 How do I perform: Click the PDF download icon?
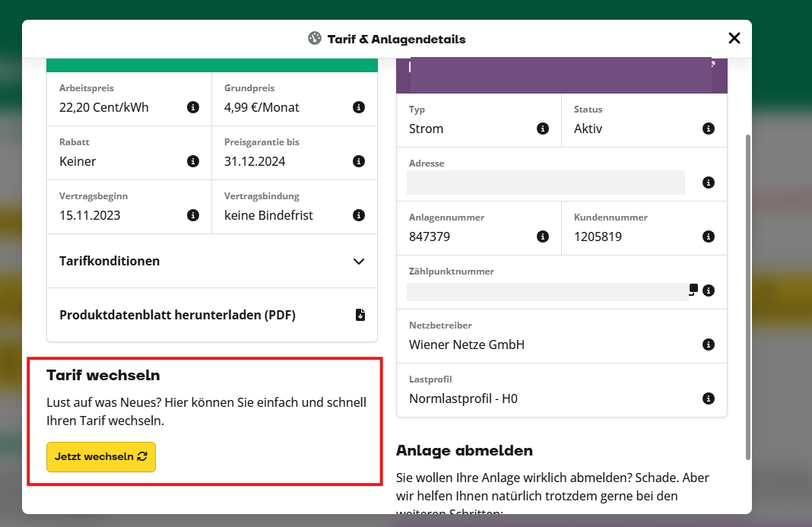click(360, 315)
